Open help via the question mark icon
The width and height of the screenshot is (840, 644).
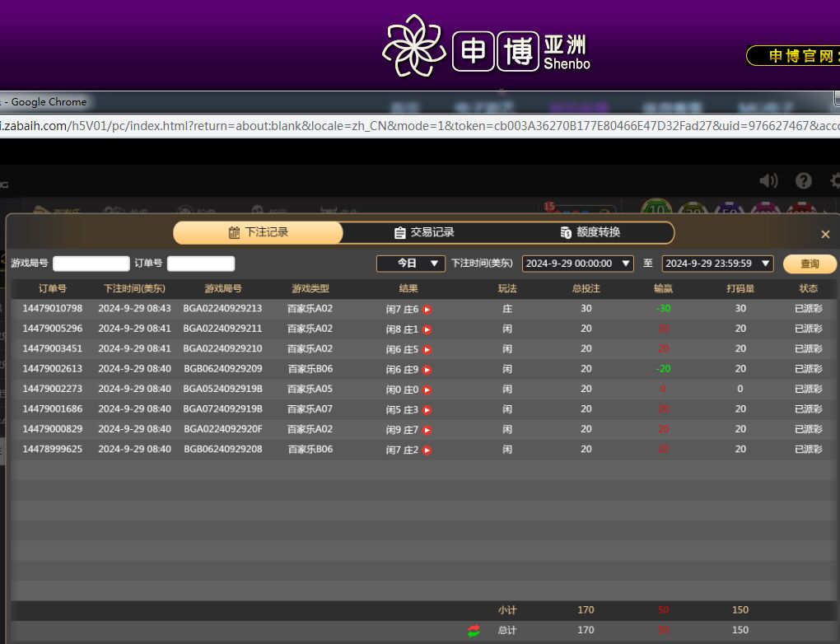tap(804, 181)
